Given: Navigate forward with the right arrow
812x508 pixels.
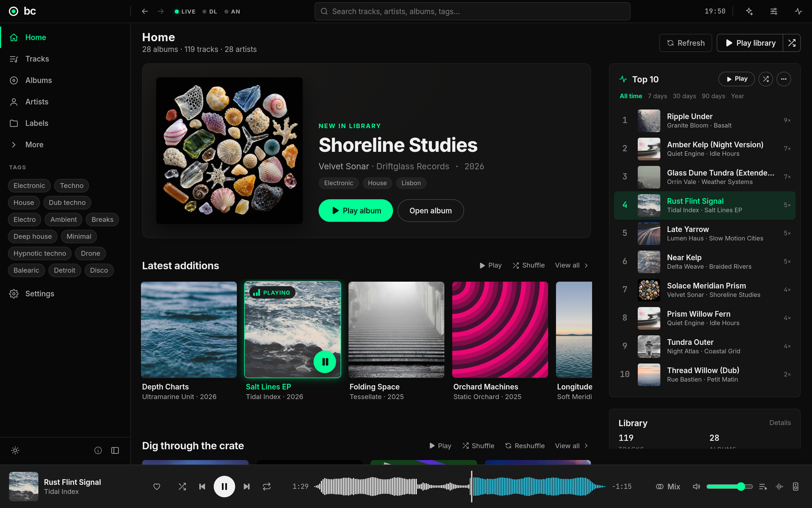Looking at the screenshot, I should click(x=161, y=11).
